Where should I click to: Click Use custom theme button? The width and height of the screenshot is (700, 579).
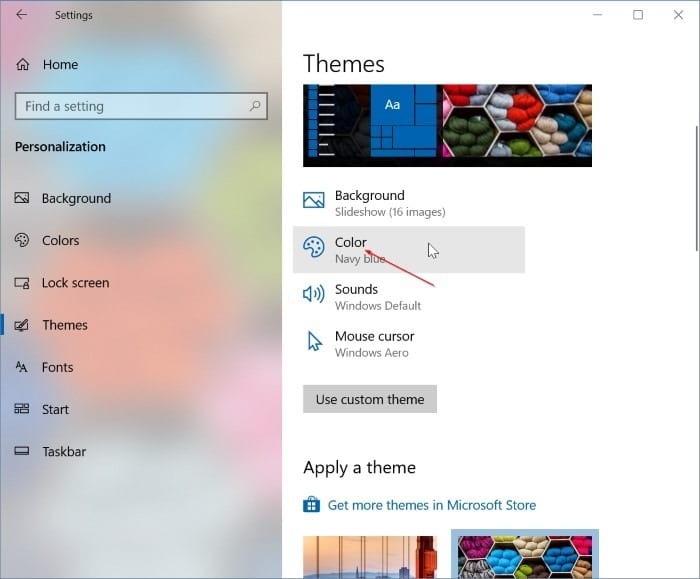[370, 399]
